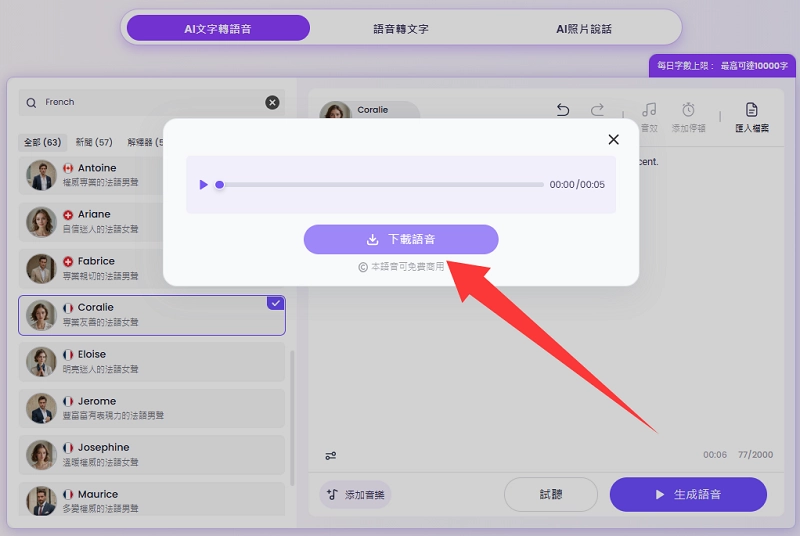Click the 00:00/00:05 time display
Image resolution: width=800 pixels, height=536 pixels.
(577, 185)
